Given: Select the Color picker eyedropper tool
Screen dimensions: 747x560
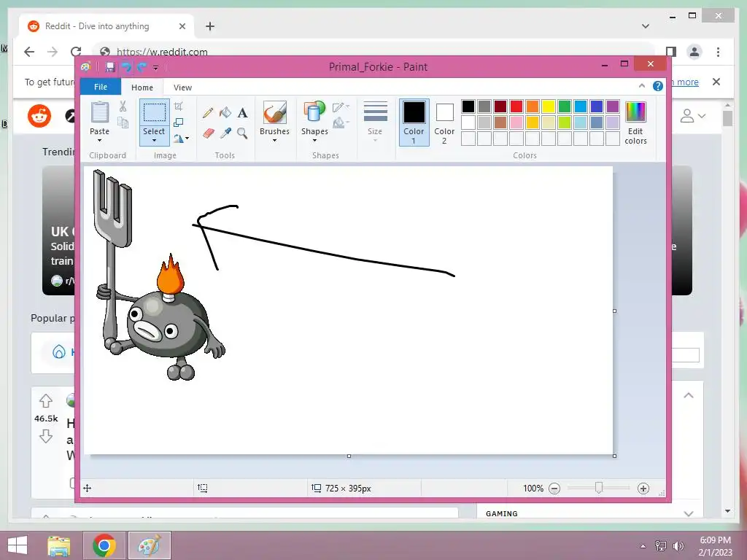Looking at the screenshot, I should [225, 133].
